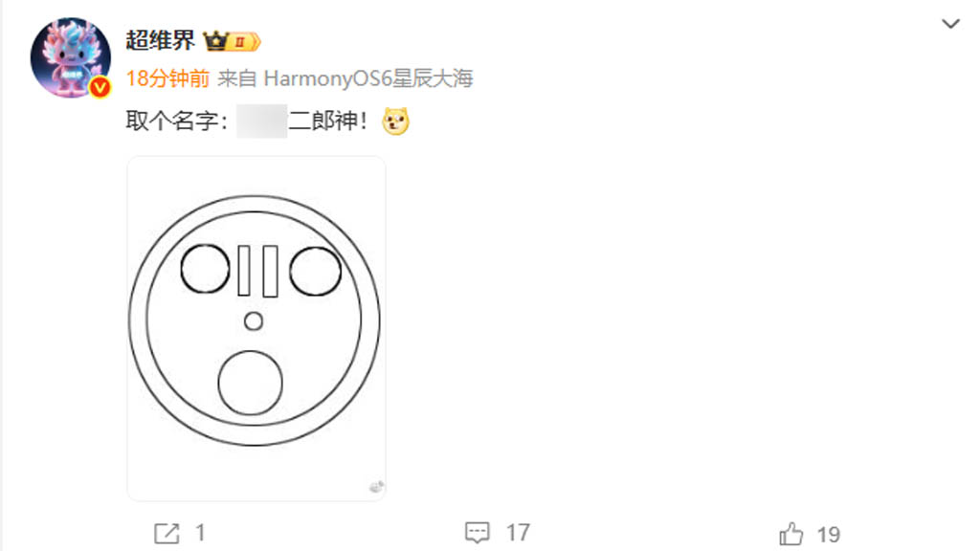The image size is (980, 551).
Task: Open the camera sketch image thumbnail
Action: 256,328
